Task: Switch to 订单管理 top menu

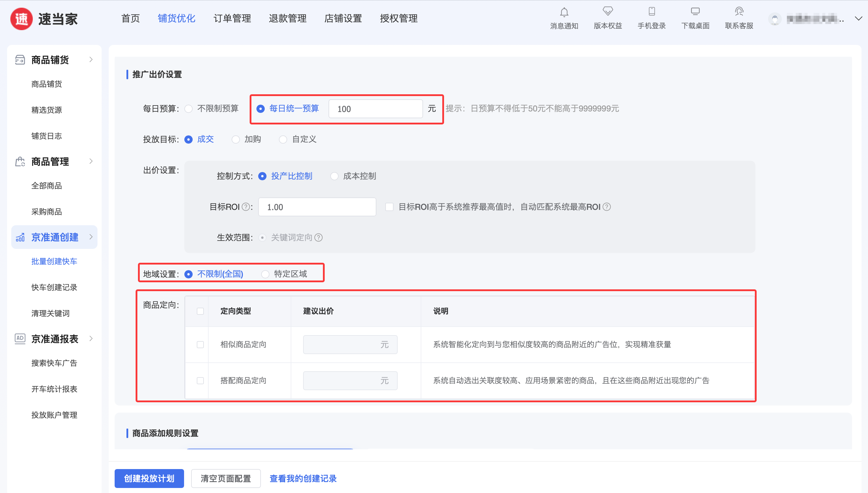Action: 232,18
